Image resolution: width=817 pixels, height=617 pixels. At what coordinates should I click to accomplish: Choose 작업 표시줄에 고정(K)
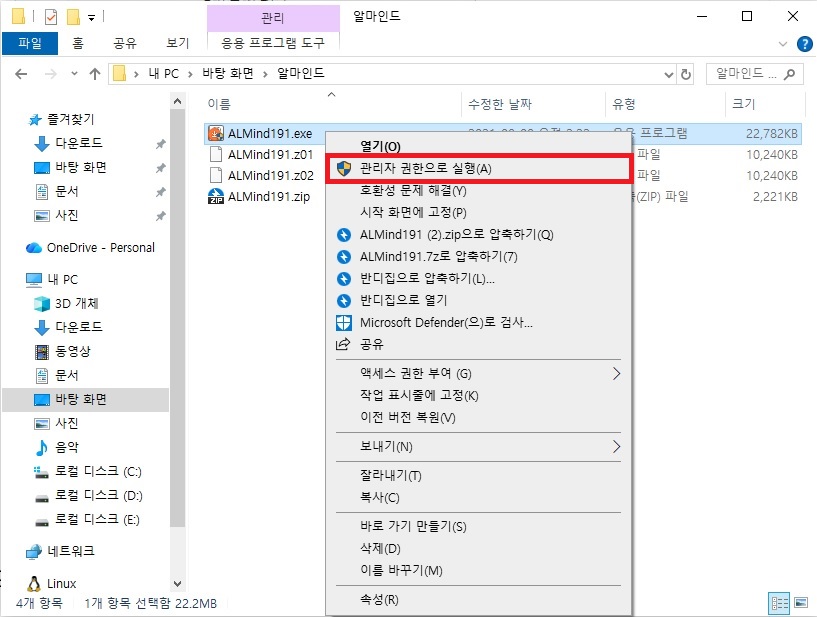(479, 396)
